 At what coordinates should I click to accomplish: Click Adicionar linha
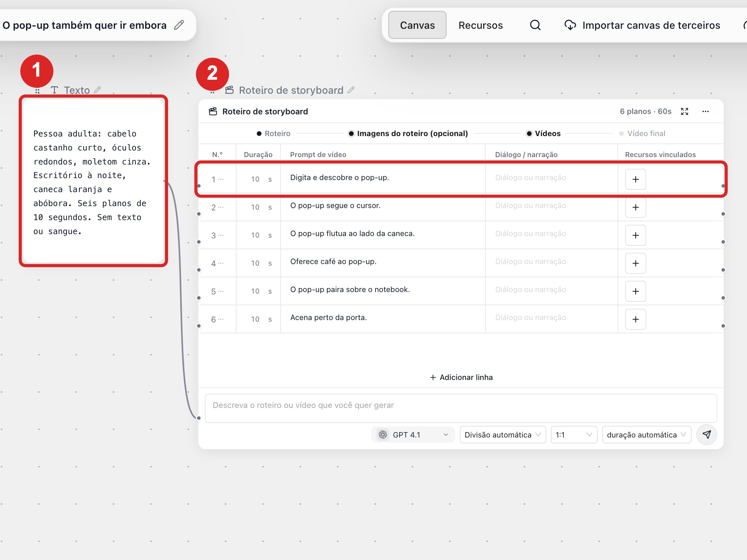click(461, 377)
